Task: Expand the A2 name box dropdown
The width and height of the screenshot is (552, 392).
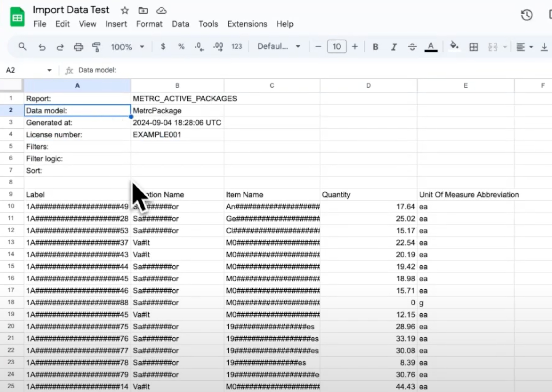Action: (49, 70)
